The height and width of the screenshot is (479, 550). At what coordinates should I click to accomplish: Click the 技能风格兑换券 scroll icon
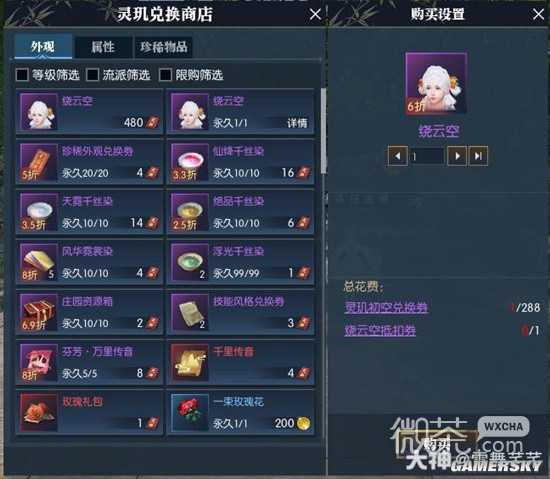(x=190, y=312)
